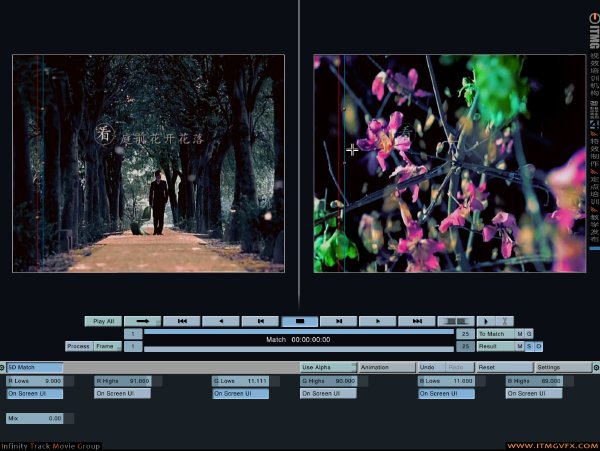Screen dimensions: 600x451
Task: Click the Undo button
Action: click(x=431, y=367)
